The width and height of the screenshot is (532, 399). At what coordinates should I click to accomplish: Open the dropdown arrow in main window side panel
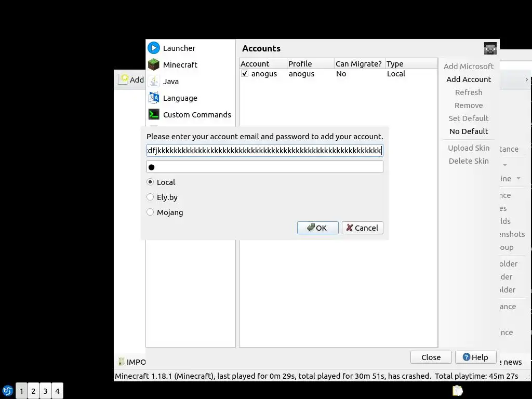505,165
